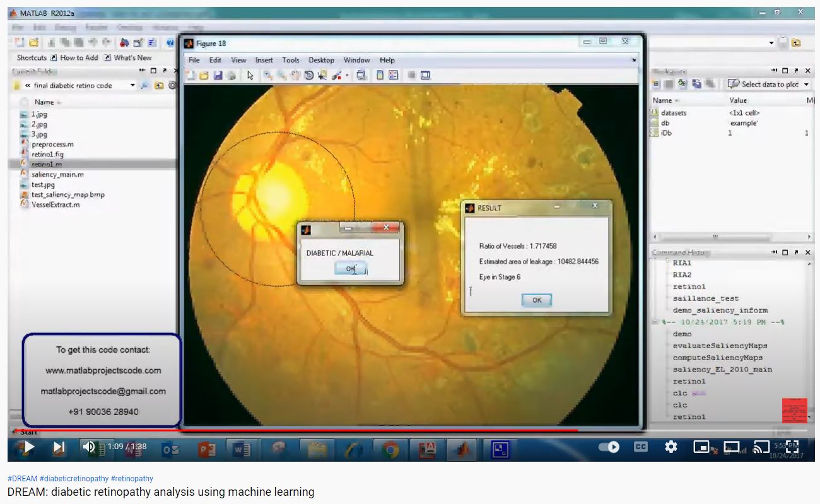Toggle closed captions (CC)
The width and height of the screenshot is (820, 504).
click(640, 447)
